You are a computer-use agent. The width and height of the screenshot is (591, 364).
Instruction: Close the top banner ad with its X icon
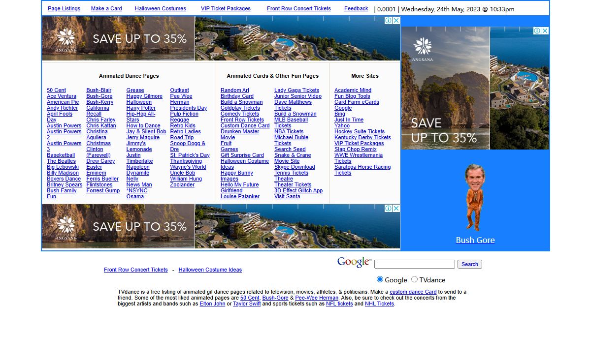(396, 21)
